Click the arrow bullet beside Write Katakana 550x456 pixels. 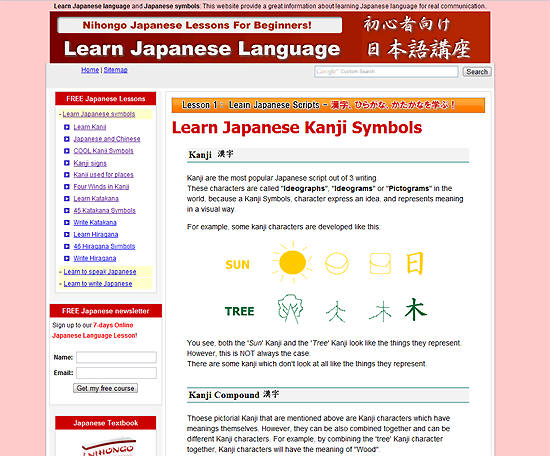[67, 222]
